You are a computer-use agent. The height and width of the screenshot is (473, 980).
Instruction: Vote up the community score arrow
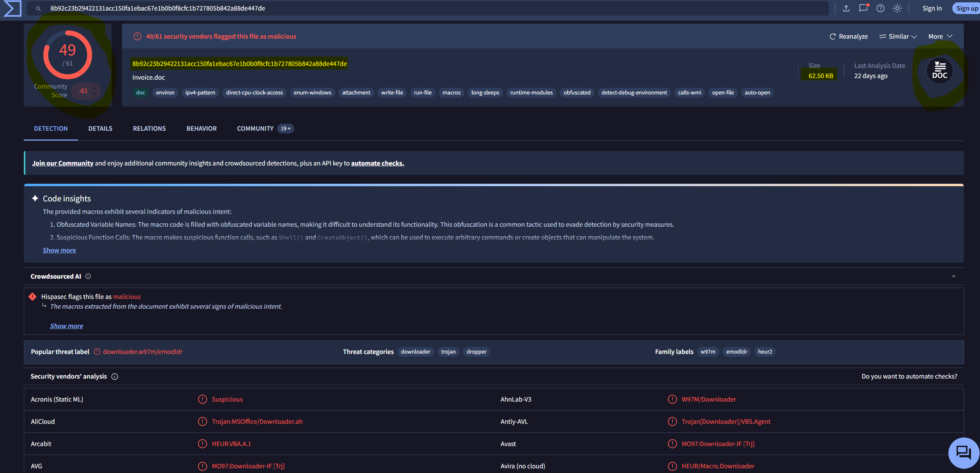click(x=94, y=88)
